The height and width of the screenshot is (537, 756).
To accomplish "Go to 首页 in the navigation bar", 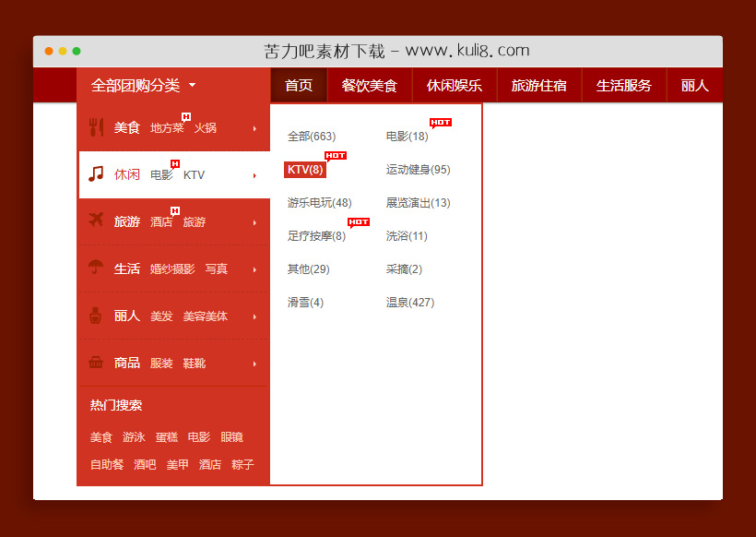I will pos(299,86).
